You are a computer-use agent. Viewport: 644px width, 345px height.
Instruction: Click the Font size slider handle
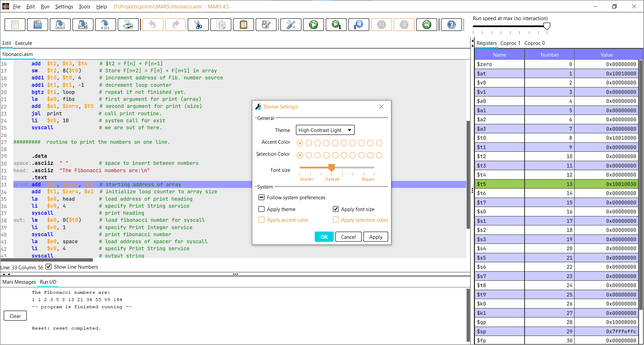(331, 167)
